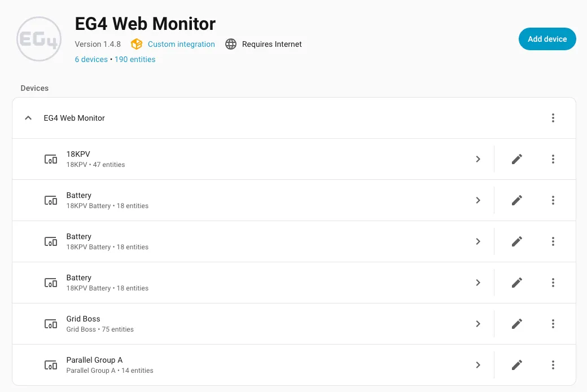The height and width of the screenshot is (392, 587).
Task: Click the "Devices" section heading
Action: [x=34, y=89]
